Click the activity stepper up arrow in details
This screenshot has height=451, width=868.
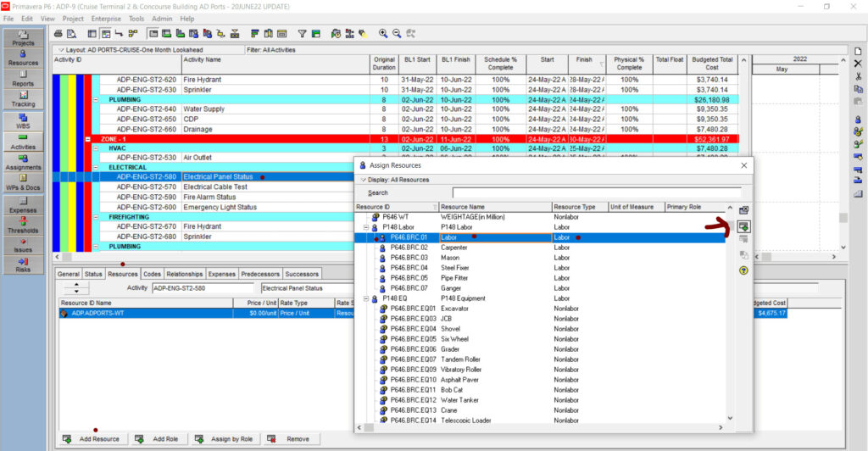[x=76, y=285]
